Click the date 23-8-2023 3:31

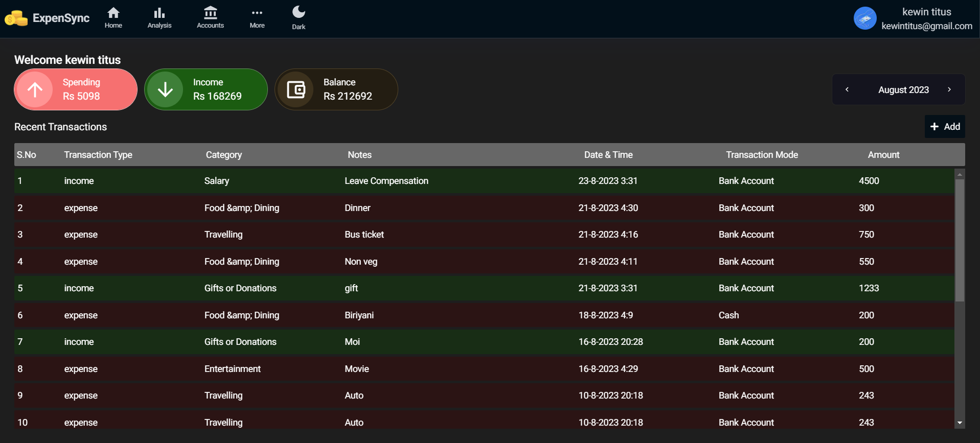point(608,181)
